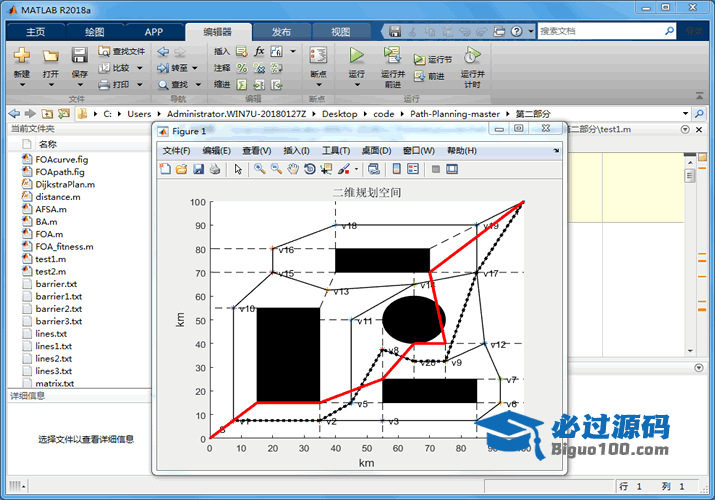Toggle Show Plot Tools and dock icon
This screenshot has height=500, width=715.
pyautogui.click(x=452, y=169)
